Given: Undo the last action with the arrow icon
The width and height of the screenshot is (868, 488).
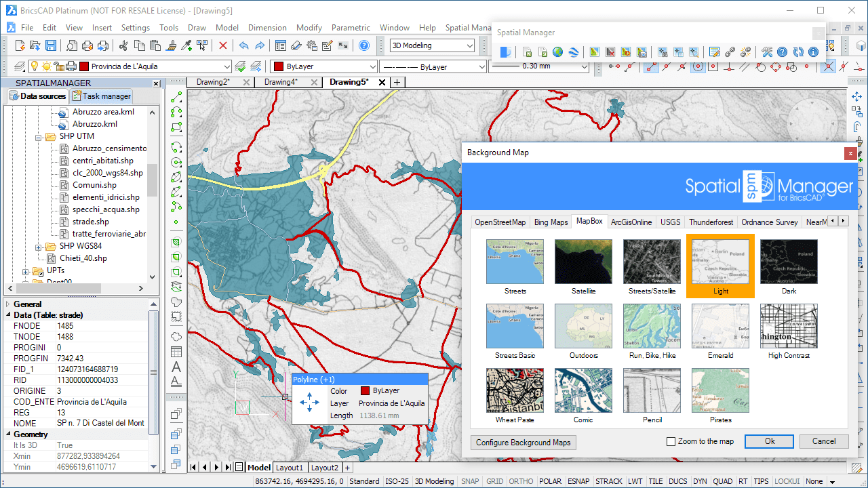Looking at the screenshot, I should (244, 45).
